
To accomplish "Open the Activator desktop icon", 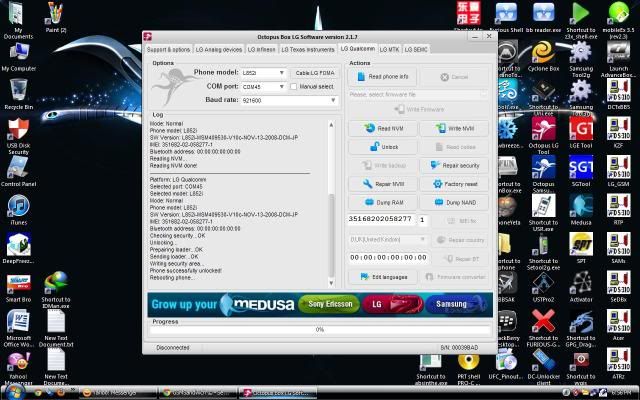I will [581, 287].
